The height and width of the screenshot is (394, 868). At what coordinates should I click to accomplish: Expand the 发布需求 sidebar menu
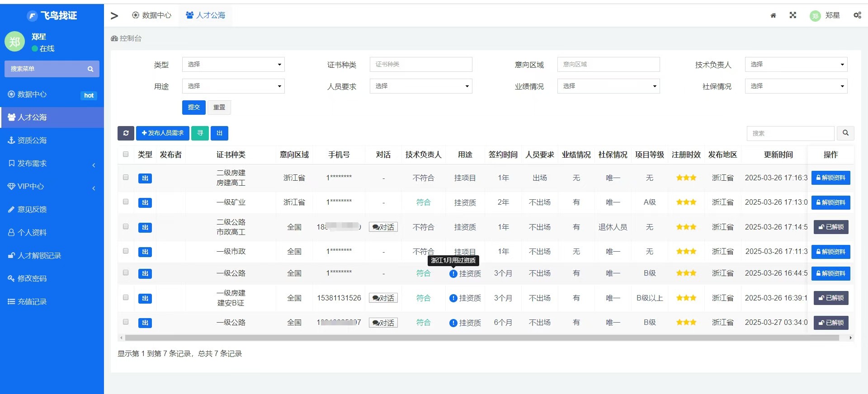(52, 164)
